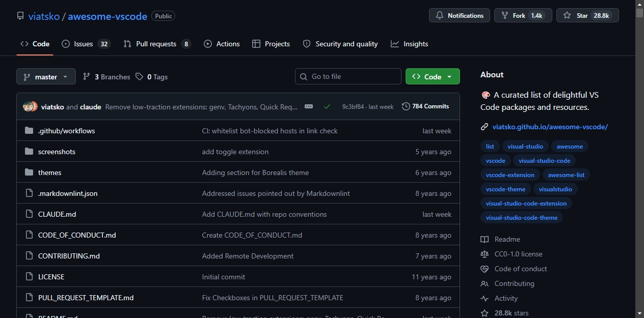The width and height of the screenshot is (644, 318).
Task: Open the Insights tab
Action: [410, 44]
